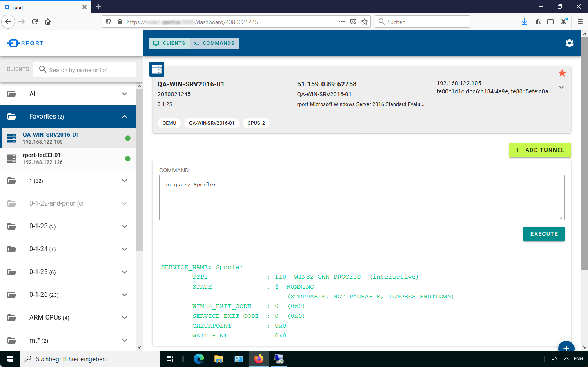Collapse the Favorites folder
Viewport: 588px width, 367px height.
(x=124, y=116)
